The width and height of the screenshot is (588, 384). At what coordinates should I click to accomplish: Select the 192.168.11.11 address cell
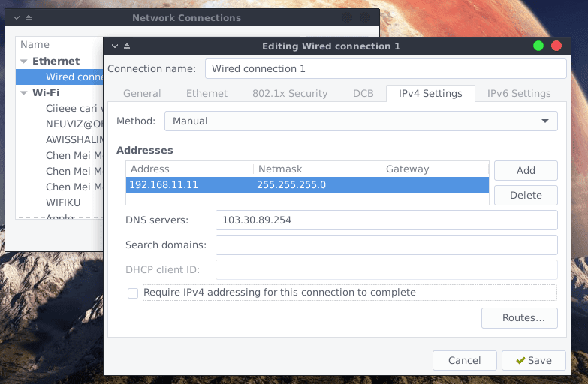(x=190, y=184)
